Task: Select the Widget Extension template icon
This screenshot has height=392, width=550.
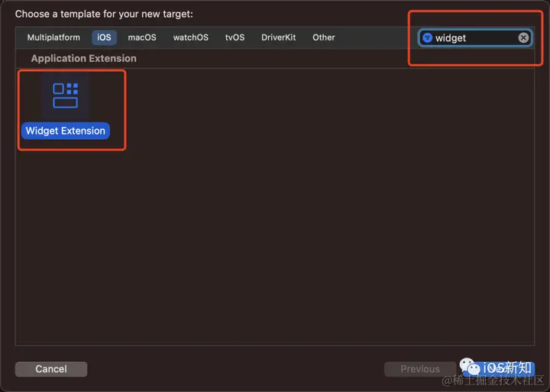Action: [x=65, y=96]
